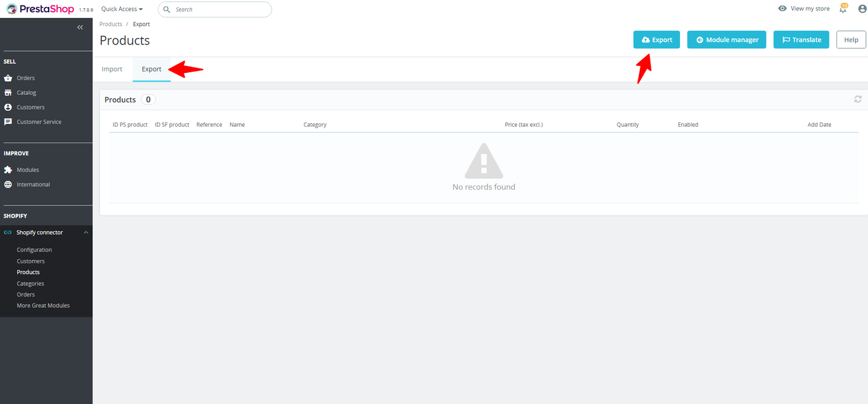Screen dimensions: 868x404
Task: Click the Customers person icon under Sell
Action: 8,108
